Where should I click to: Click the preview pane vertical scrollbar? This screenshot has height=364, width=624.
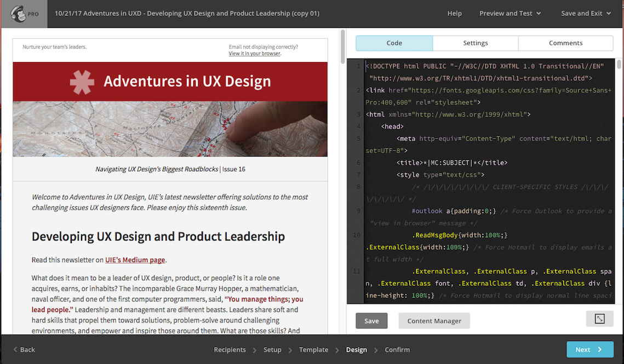pyautogui.click(x=342, y=46)
